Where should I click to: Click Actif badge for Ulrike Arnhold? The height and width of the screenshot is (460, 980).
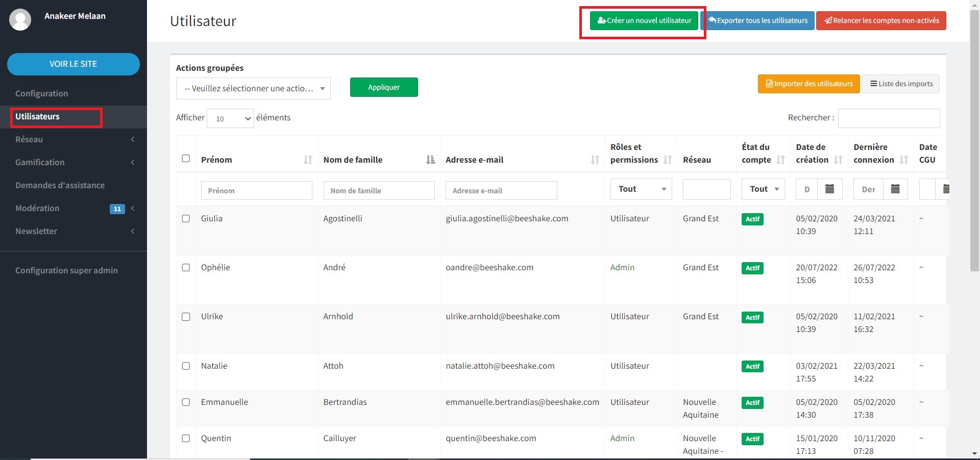pyautogui.click(x=752, y=317)
